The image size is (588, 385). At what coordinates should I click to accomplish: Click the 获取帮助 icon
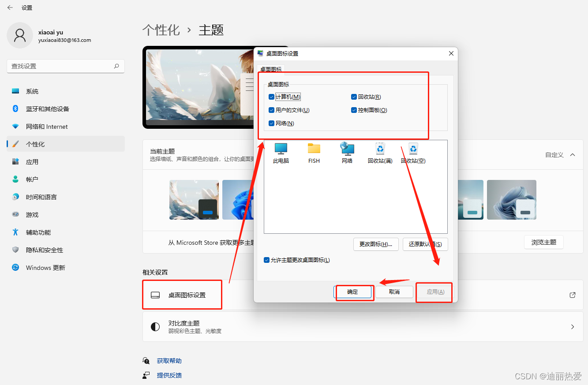pos(146,361)
